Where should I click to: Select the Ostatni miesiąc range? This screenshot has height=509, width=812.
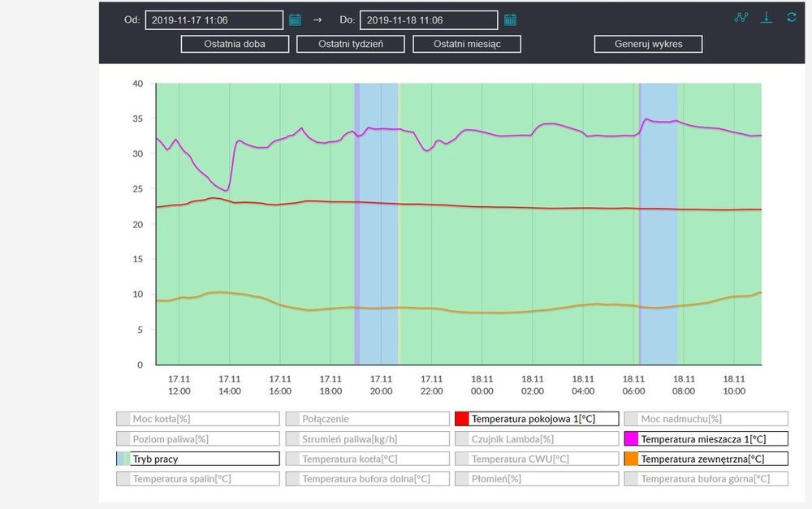tap(467, 44)
